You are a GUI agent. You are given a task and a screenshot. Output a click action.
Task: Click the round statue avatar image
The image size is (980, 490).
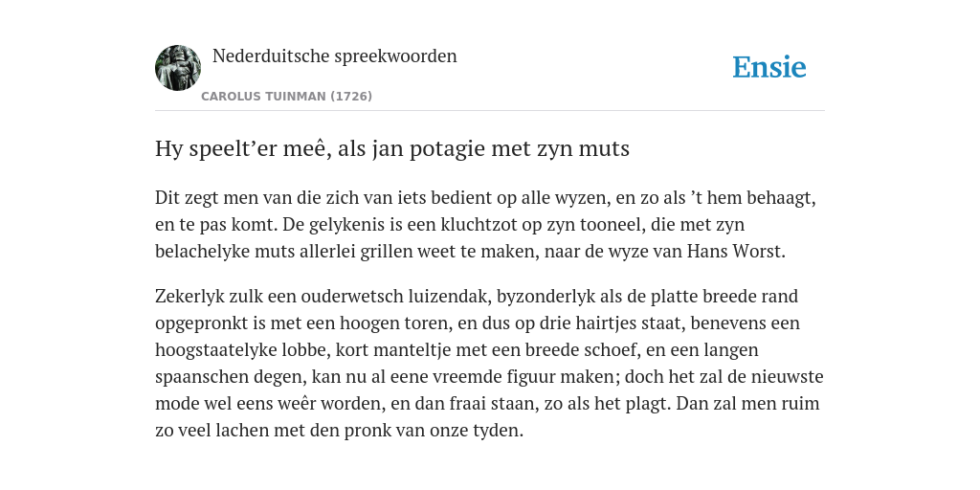pos(178,68)
